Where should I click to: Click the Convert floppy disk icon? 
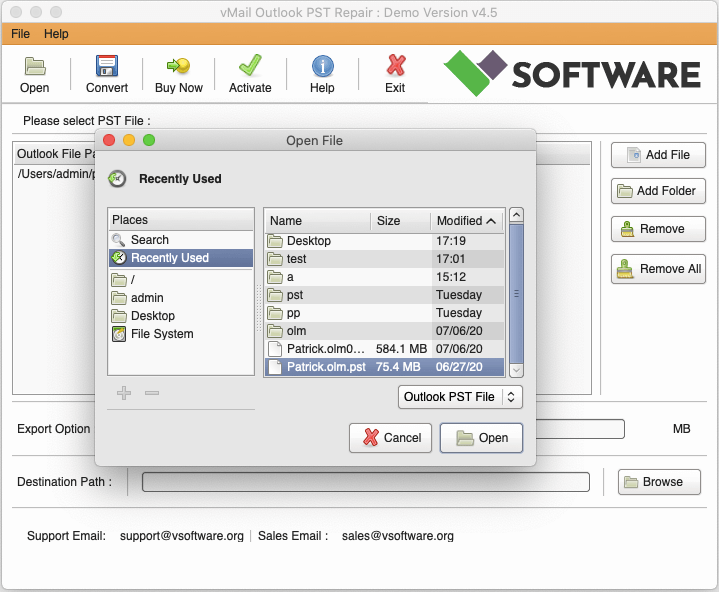[x=107, y=66]
